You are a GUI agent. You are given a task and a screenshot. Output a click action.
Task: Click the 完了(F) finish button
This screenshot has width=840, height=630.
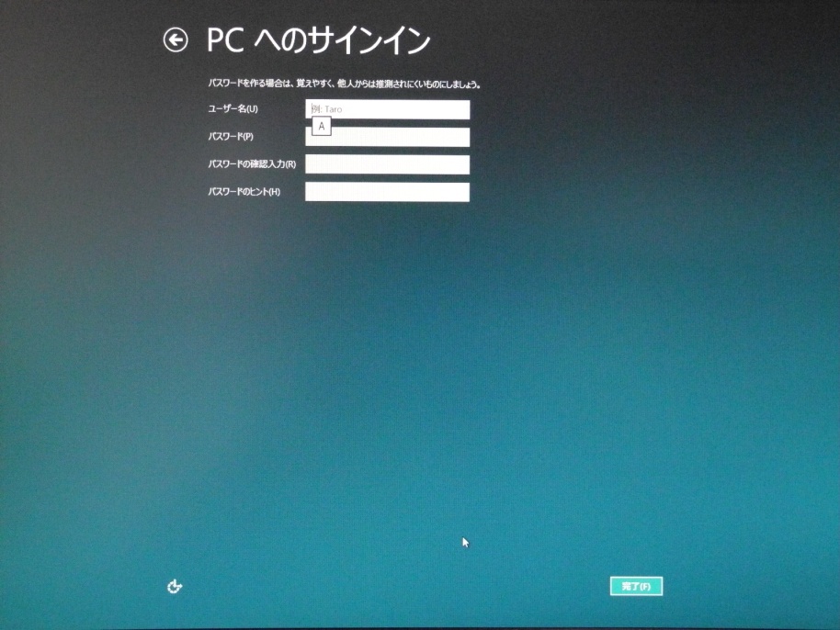(x=636, y=586)
